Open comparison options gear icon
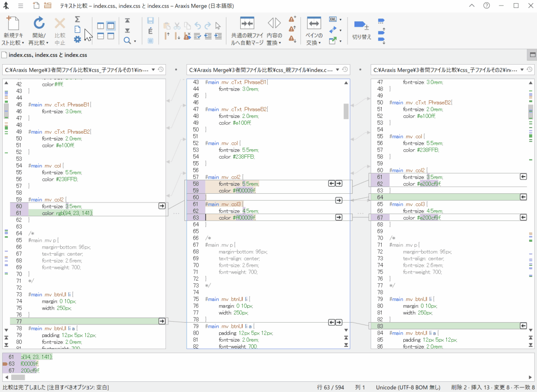537x392 pixels. tap(78, 40)
